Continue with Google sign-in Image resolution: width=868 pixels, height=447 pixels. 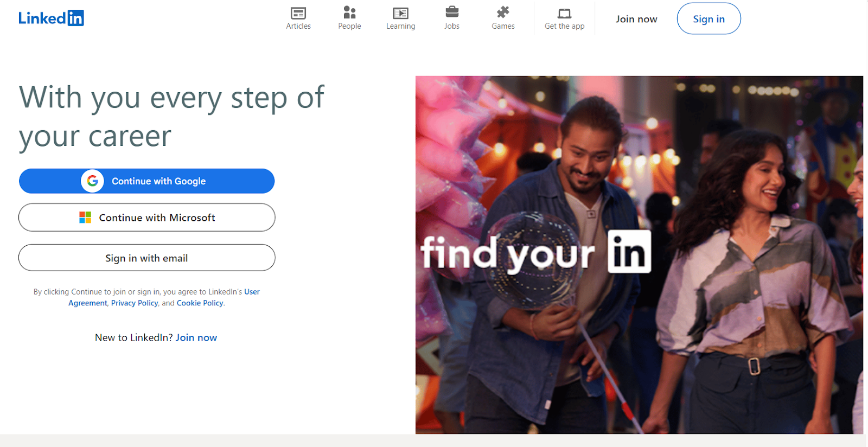coord(146,181)
